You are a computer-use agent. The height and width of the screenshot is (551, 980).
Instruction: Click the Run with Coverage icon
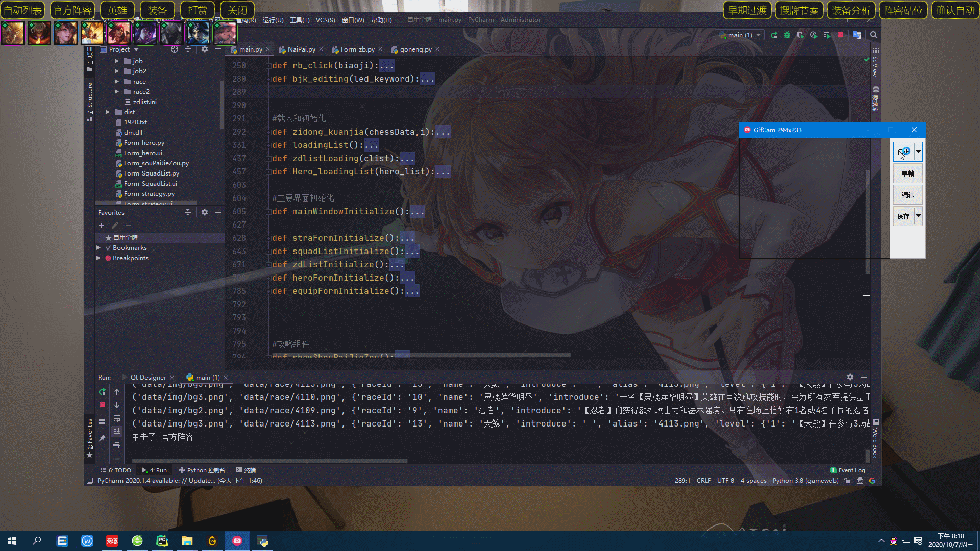[x=800, y=35]
